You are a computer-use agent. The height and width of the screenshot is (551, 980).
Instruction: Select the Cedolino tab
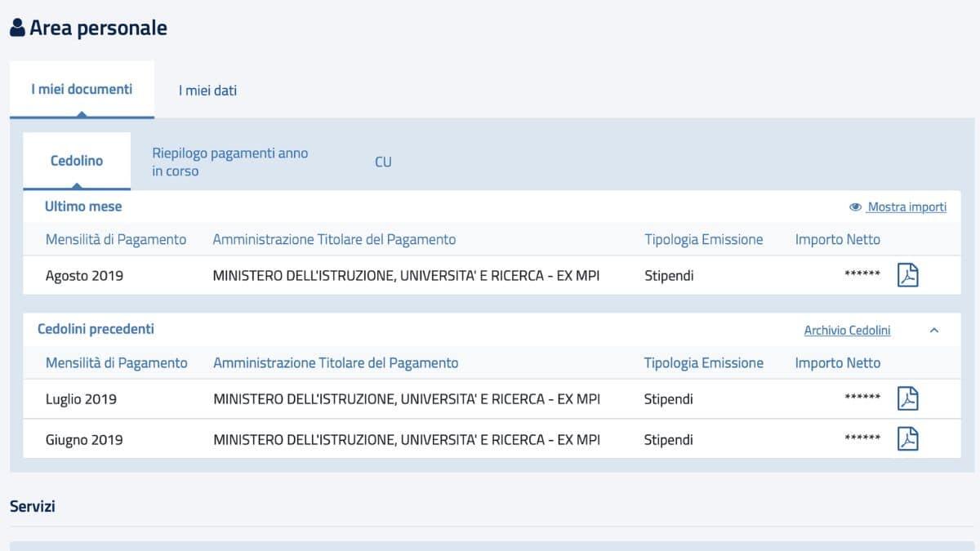point(77,161)
